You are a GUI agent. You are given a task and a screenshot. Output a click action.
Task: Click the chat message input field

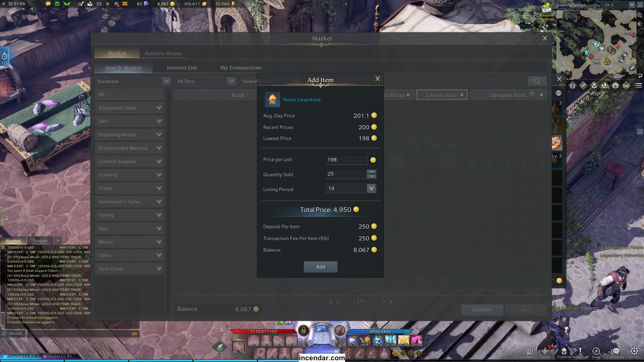[78, 334]
